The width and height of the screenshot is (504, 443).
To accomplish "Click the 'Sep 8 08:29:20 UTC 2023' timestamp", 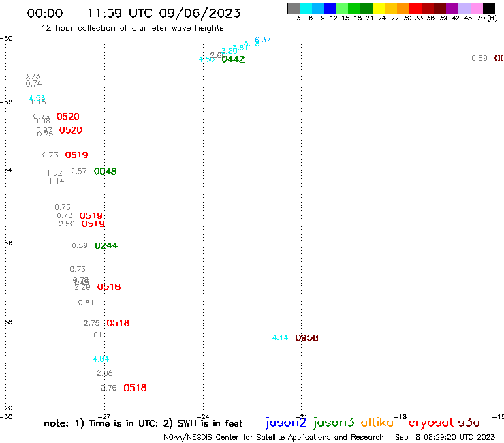I will tap(445, 437).
